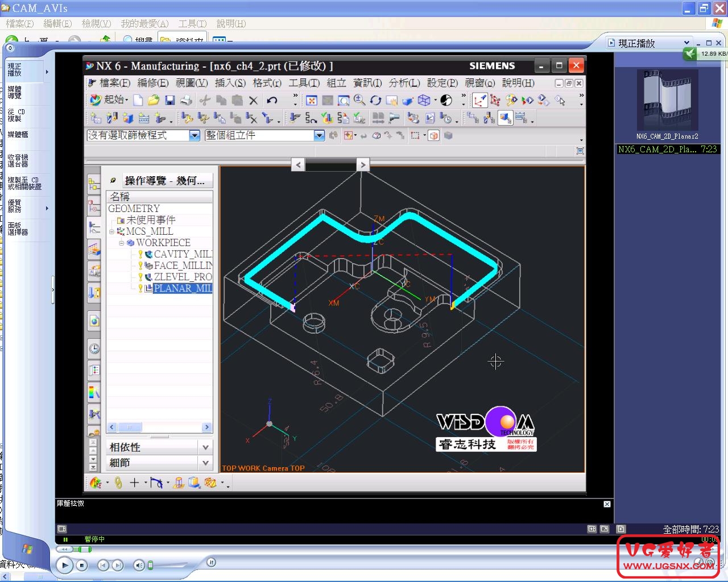
Task: Play the video with the Play button
Action: [x=64, y=566]
